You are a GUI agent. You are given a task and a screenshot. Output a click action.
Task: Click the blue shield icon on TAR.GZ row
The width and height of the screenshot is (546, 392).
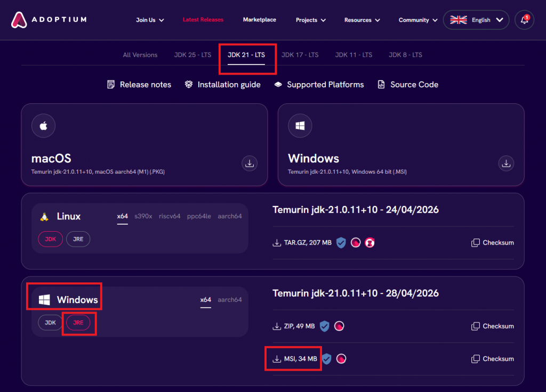click(x=341, y=243)
